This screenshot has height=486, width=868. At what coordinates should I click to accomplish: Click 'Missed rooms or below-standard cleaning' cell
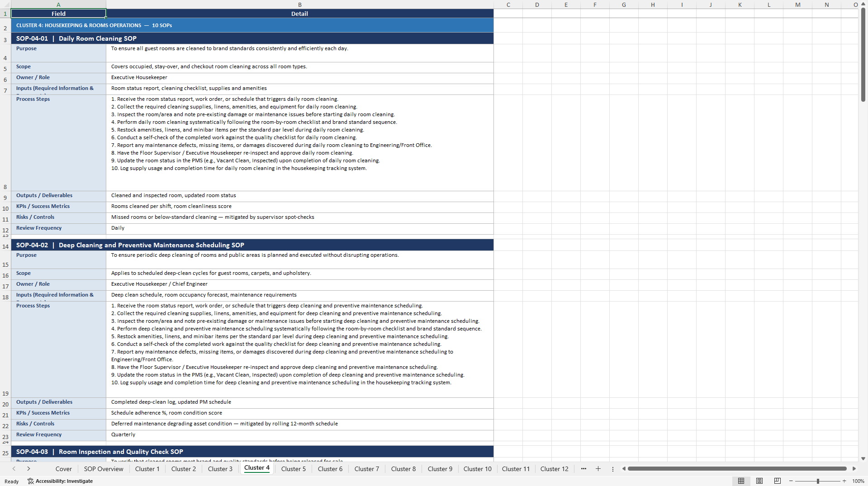(x=299, y=217)
